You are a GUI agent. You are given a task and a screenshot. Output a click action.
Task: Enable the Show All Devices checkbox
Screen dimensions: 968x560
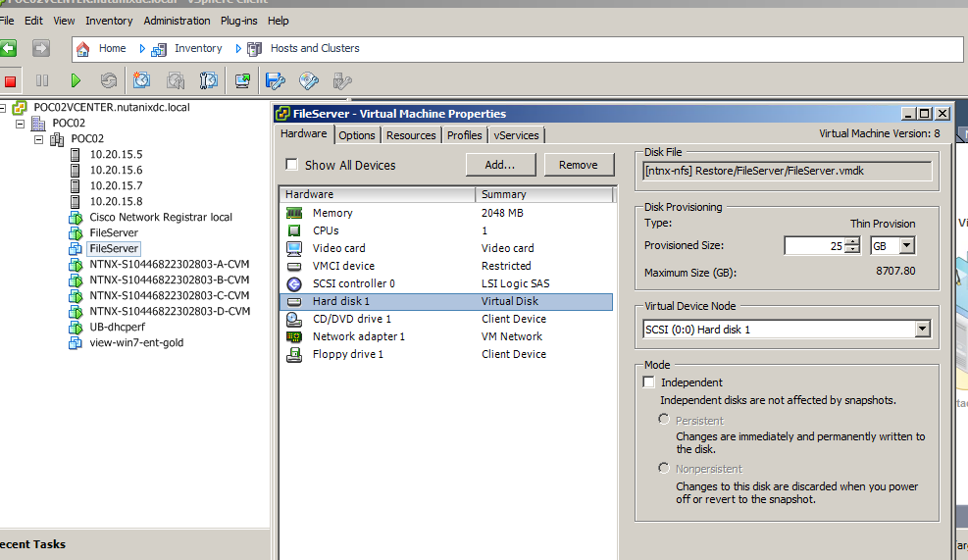tap(291, 165)
